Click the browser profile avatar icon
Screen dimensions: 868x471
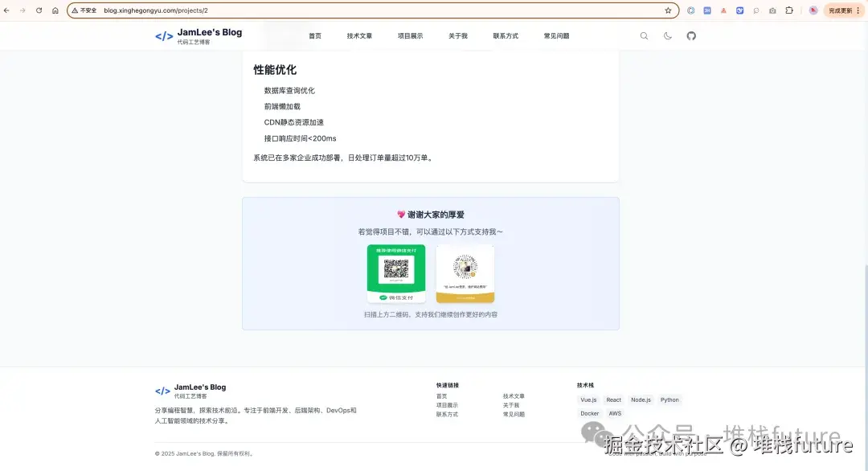[813, 10]
